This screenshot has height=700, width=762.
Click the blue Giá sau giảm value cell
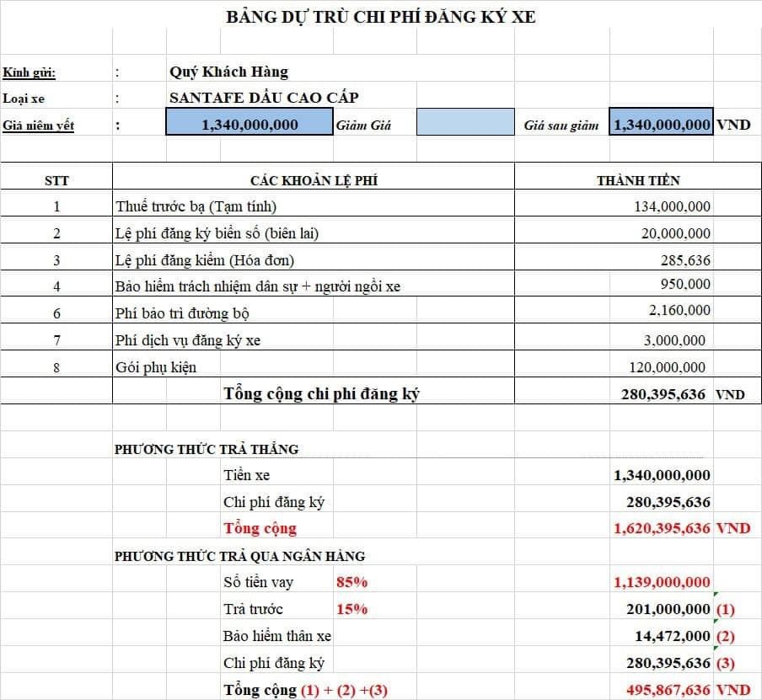click(661, 124)
